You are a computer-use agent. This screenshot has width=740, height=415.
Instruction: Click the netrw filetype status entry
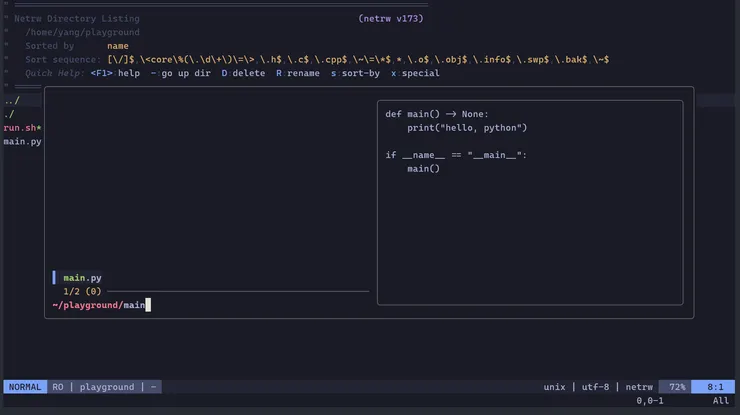click(x=639, y=387)
